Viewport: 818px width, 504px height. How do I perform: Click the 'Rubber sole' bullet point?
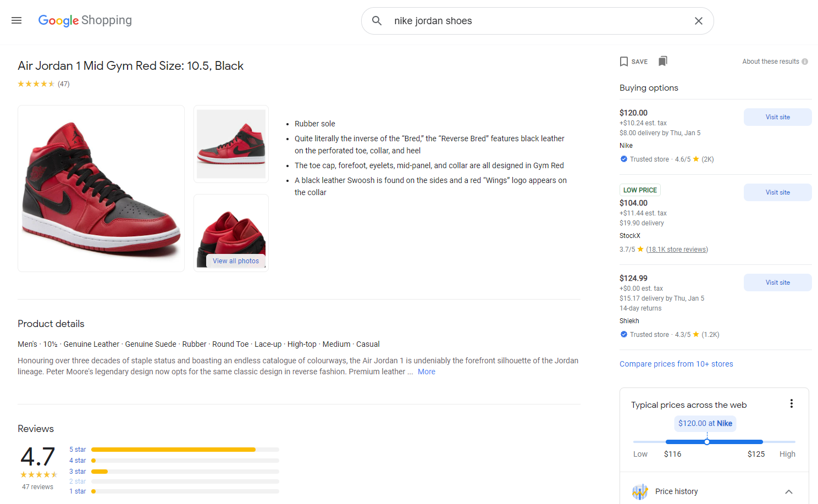tap(315, 124)
